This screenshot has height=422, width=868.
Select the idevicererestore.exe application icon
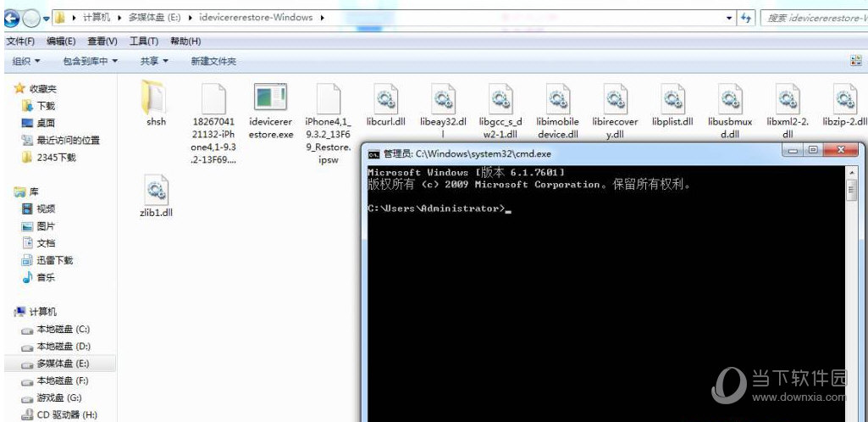(x=271, y=98)
